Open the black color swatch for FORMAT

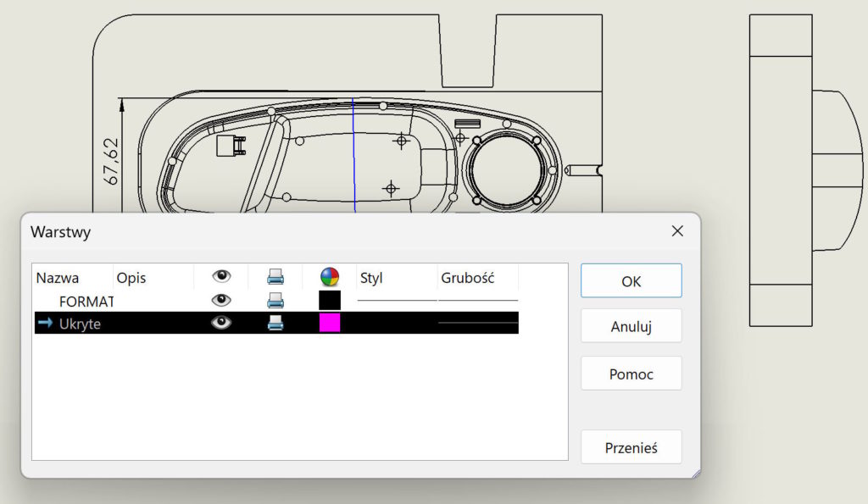[x=330, y=300]
